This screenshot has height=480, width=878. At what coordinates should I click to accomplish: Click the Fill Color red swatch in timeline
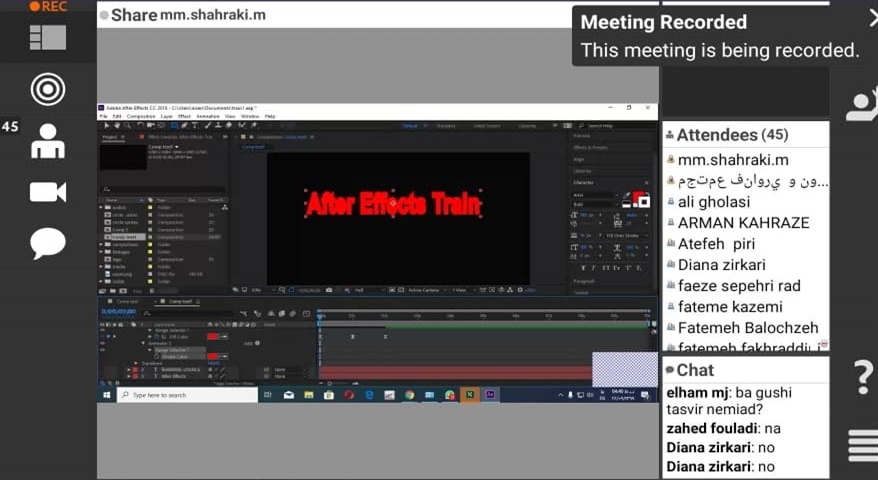pyautogui.click(x=212, y=337)
